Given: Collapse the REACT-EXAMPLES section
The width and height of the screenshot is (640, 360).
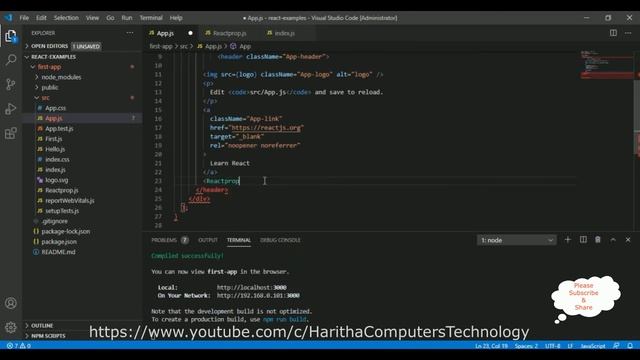Looking at the screenshot, I should [x=82, y=57].
